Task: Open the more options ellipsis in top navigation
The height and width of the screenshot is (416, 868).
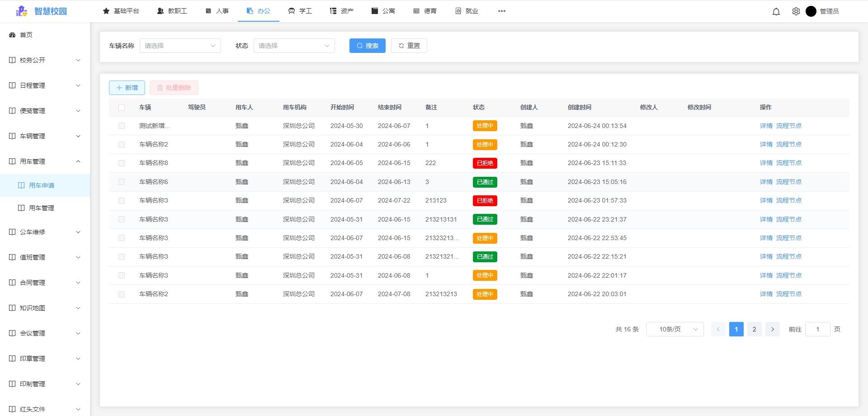Action: click(x=502, y=11)
